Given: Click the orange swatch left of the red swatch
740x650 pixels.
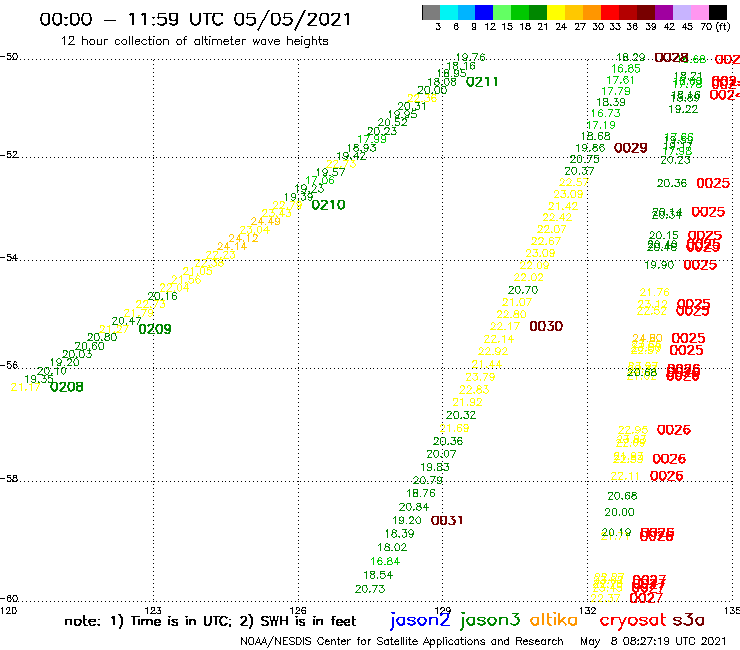Looking at the screenshot, I should (592, 12).
